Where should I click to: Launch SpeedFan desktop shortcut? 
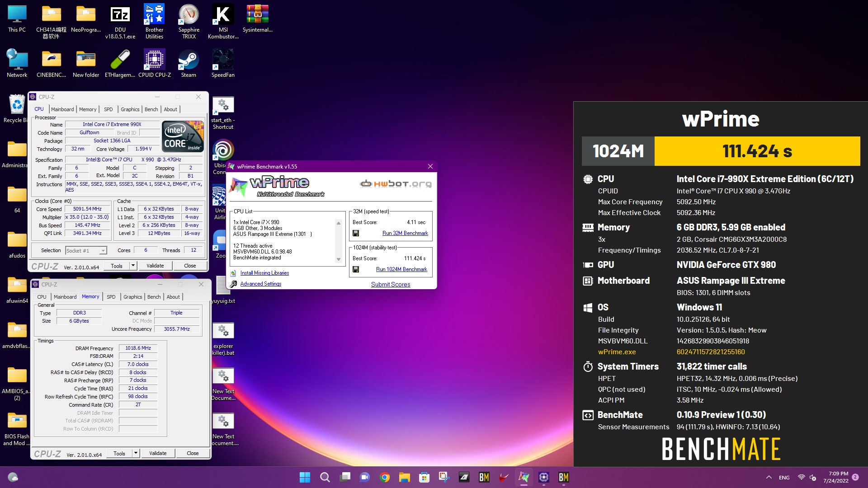pyautogui.click(x=223, y=63)
